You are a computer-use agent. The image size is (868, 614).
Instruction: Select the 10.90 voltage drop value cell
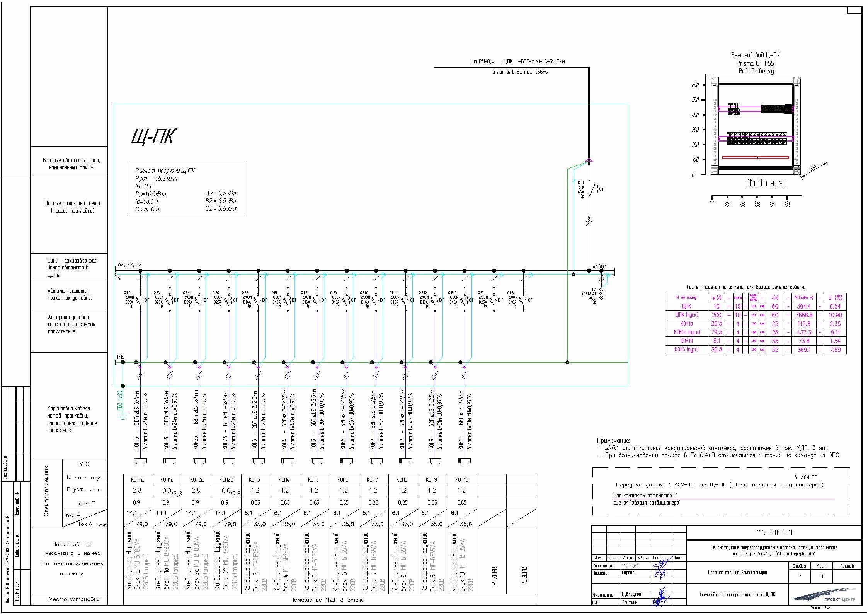coord(835,315)
